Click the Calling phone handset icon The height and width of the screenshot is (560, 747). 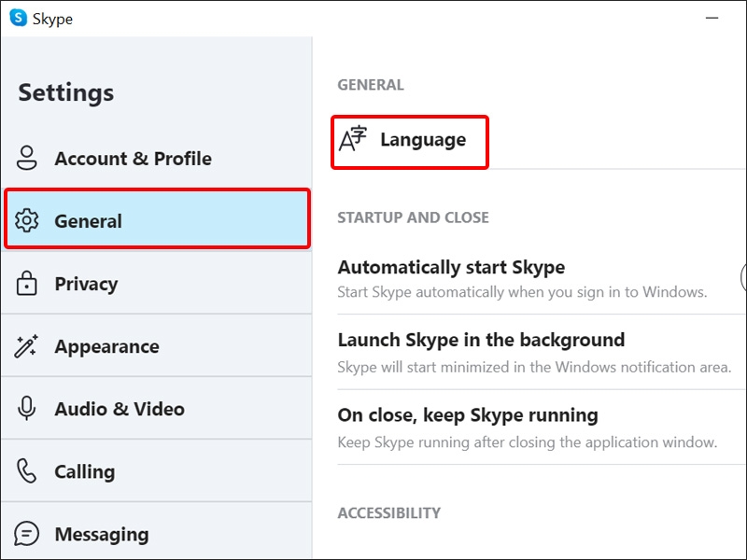[x=26, y=471]
